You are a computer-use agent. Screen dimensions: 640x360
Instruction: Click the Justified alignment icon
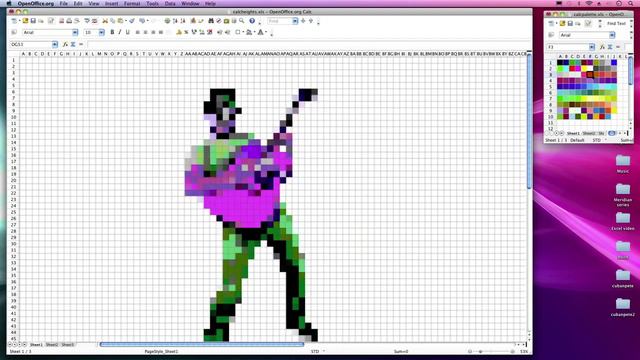(161, 32)
